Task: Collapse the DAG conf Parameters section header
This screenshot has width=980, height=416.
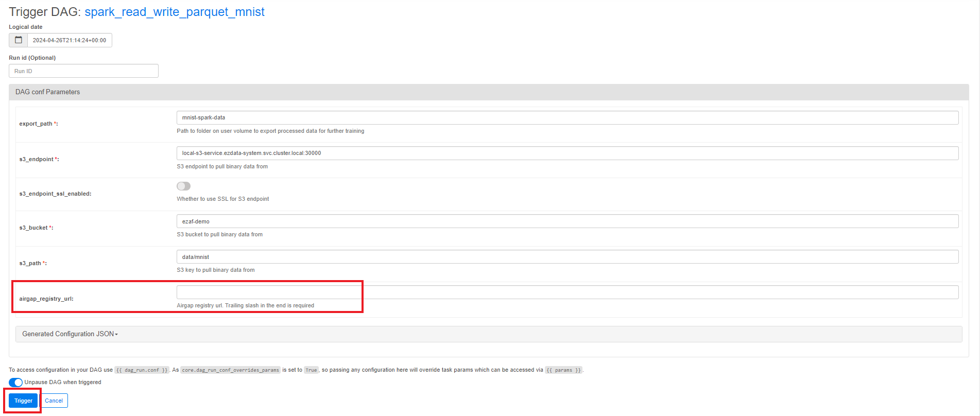Action: 489,92
